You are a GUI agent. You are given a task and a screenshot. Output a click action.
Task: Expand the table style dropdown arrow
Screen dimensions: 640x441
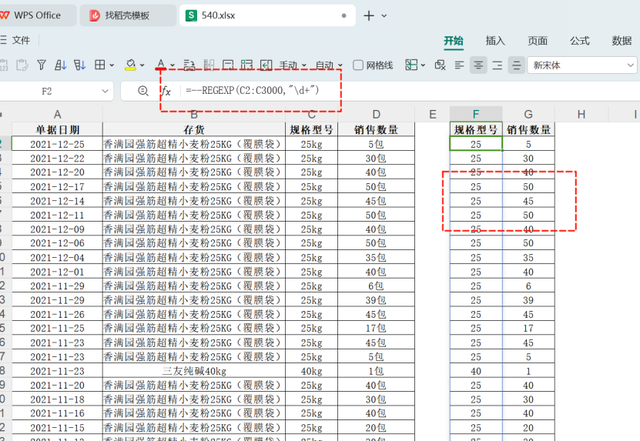pos(423,65)
